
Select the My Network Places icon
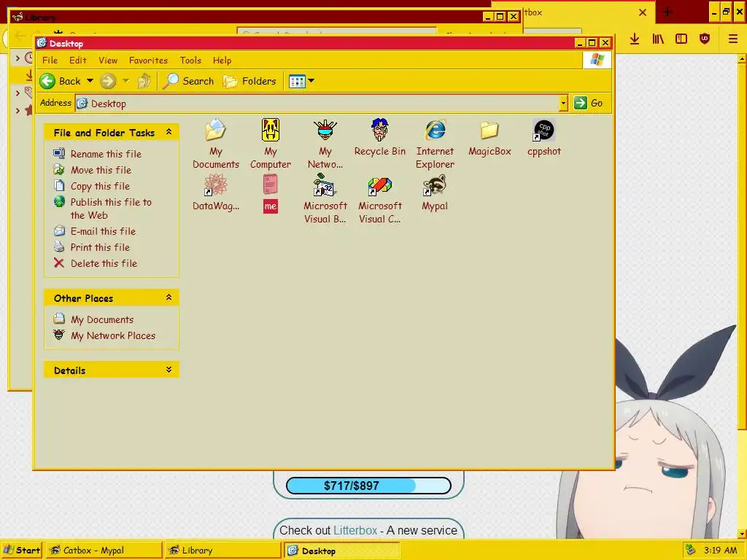325,144
